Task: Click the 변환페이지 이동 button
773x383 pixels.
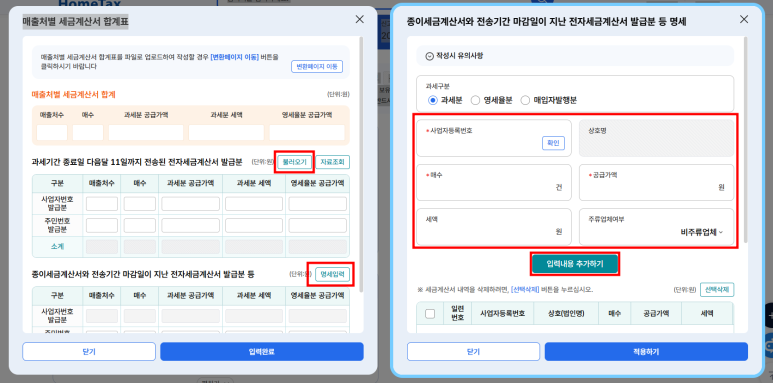Action: [x=317, y=67]
